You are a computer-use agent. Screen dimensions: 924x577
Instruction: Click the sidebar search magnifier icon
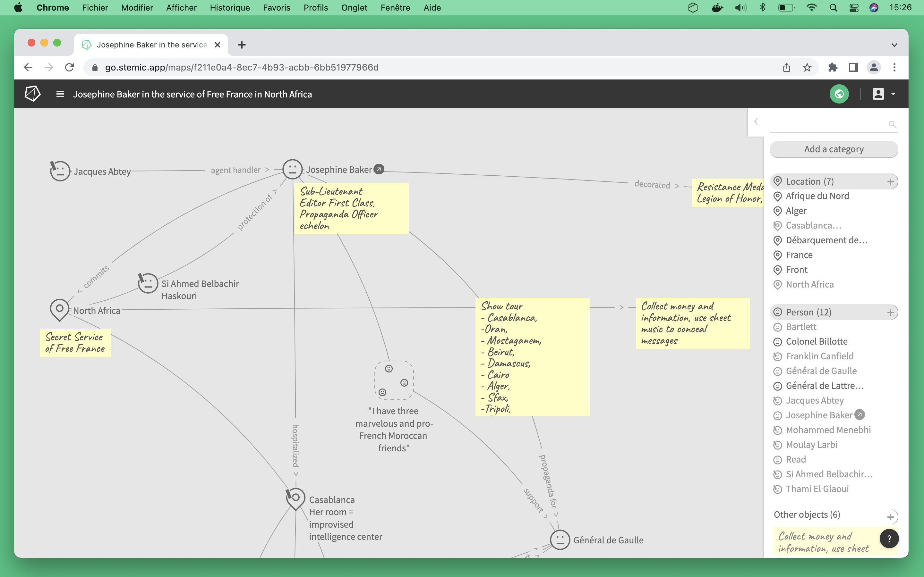[892, 124]
